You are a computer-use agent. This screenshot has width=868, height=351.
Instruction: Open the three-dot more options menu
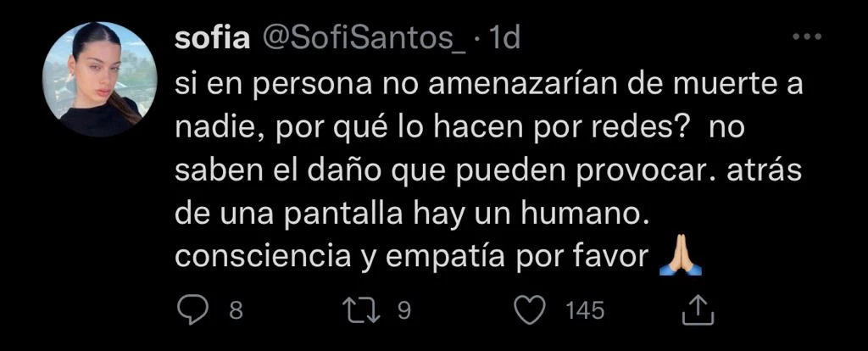coord(807,37)
